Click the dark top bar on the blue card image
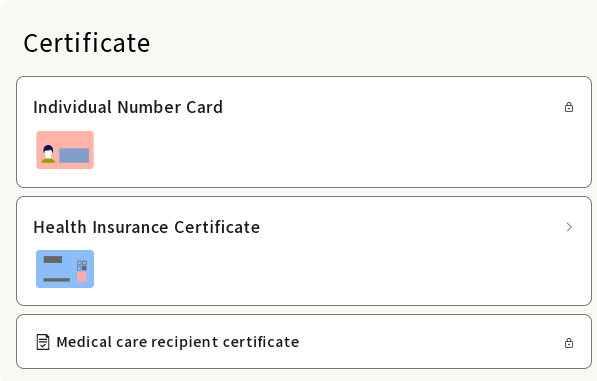 [53, 260]
